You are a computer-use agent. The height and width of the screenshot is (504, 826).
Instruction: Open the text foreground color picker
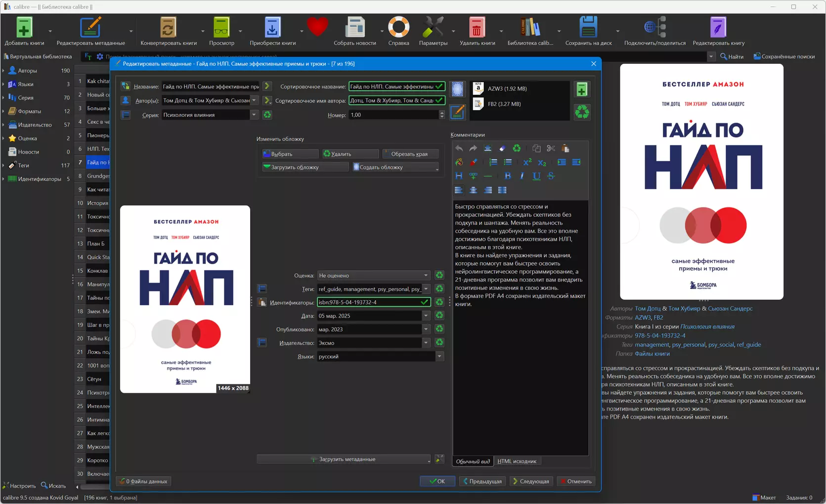pyautogui.click(x=474, y=163)
